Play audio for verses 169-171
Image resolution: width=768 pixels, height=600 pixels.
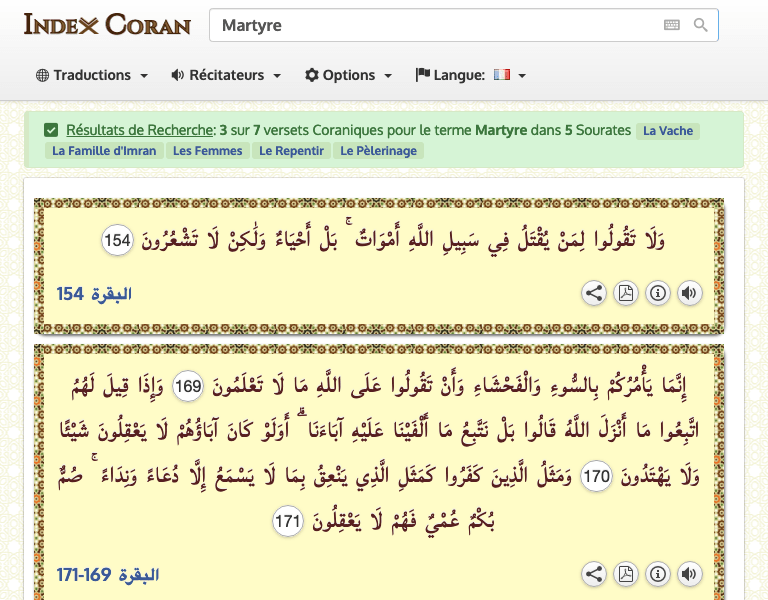pos(690,574)
